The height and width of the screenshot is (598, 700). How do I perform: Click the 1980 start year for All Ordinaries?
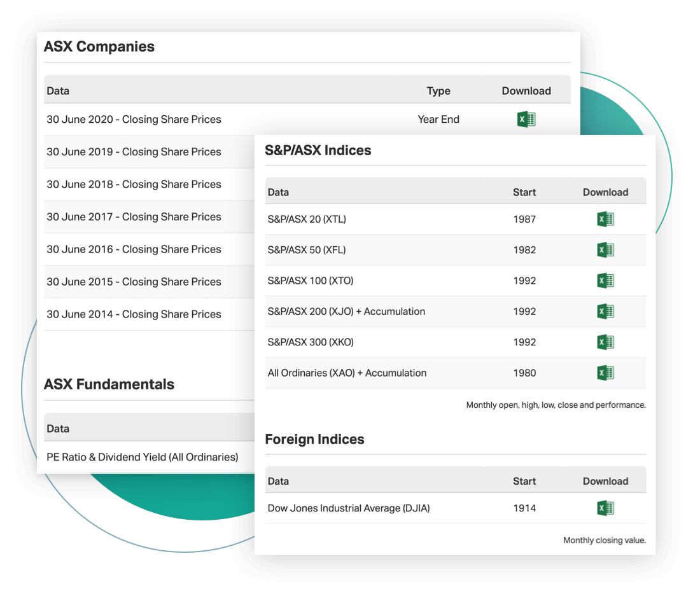pyautogui.click(x=524, y=373)
